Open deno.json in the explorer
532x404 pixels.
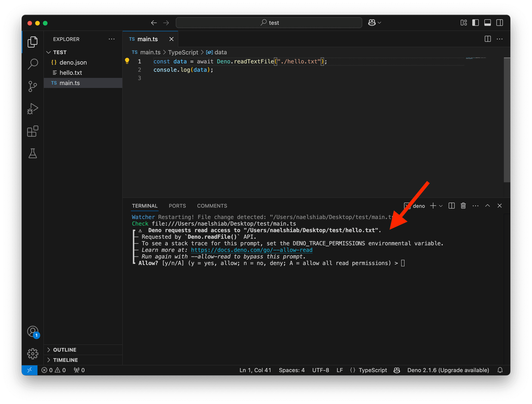tap(83, 63)
